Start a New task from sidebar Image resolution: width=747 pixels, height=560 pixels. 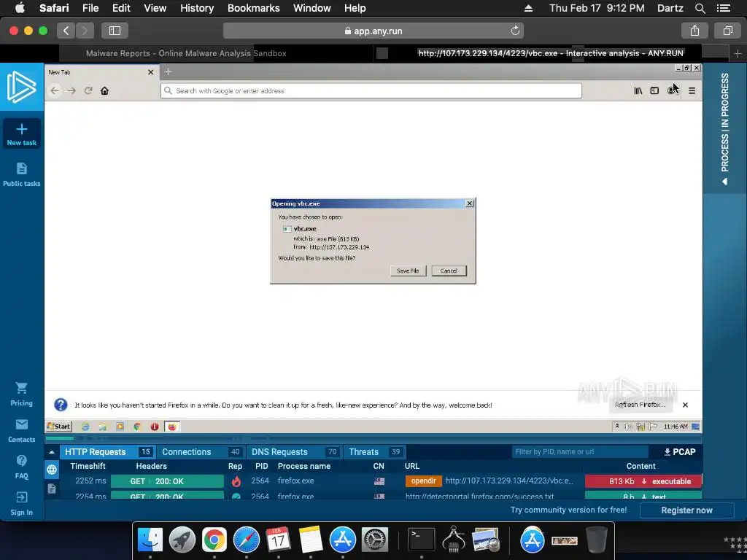pyautogui.click(x=21, y=134)
